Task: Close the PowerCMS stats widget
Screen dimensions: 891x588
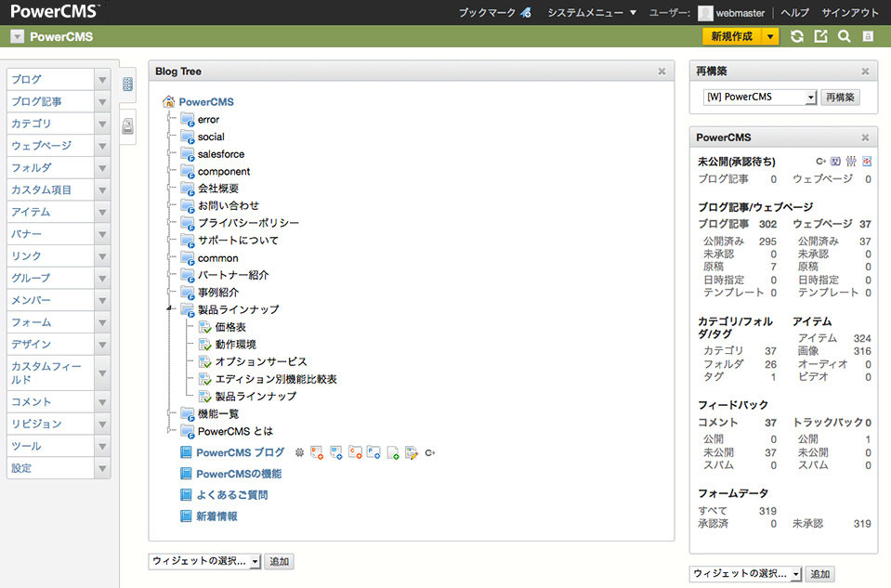Action: pos(865,137)
